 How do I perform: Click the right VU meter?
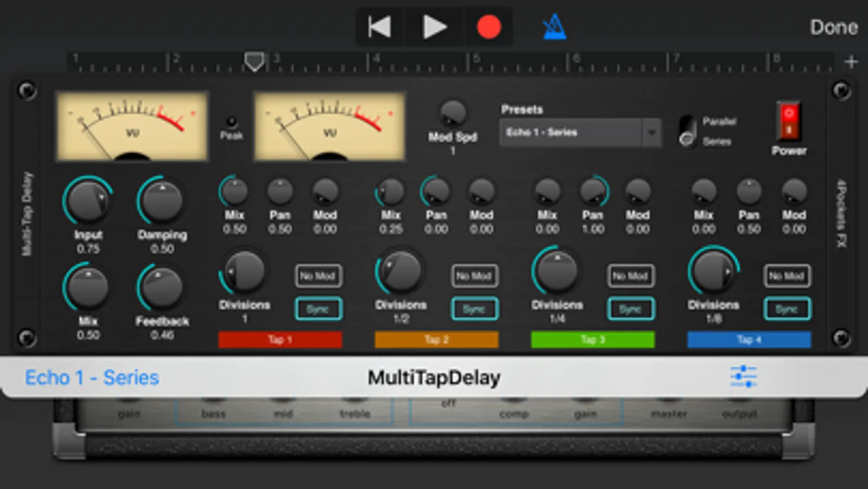click(330, 126)
